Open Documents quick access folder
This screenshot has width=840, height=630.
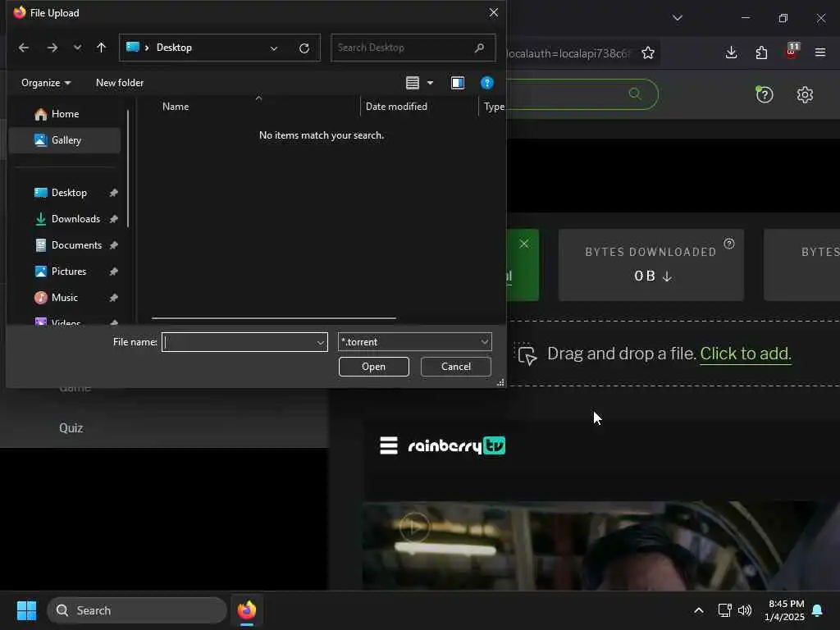pyautogui.click(x=76, y=244)
